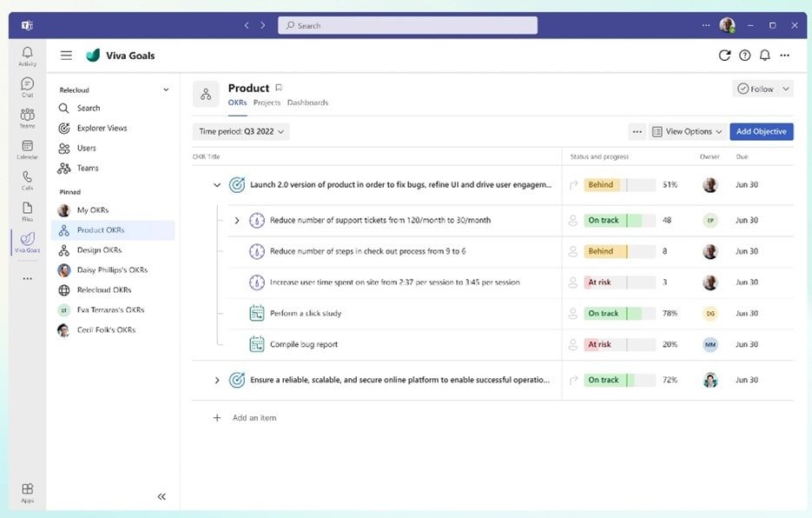
Task: Open Teams settings and more ellipsis
Action: pyautogui.click(x=706, y=25)
